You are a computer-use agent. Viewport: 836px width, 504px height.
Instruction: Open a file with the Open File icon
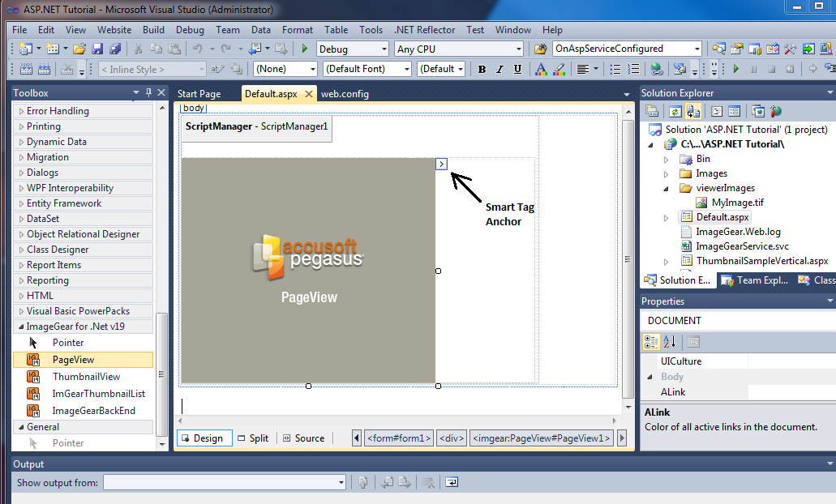(79, 49)
